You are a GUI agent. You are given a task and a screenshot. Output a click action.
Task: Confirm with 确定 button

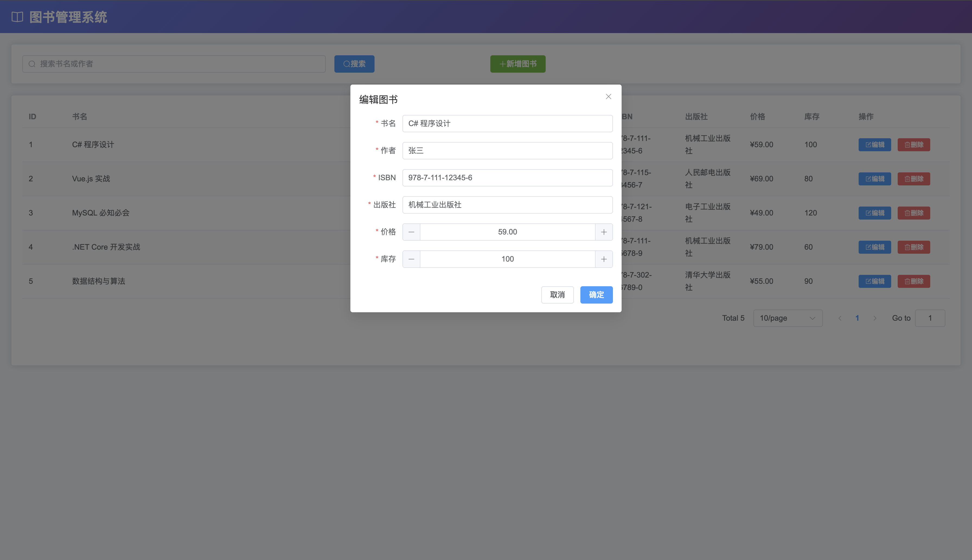596,295
